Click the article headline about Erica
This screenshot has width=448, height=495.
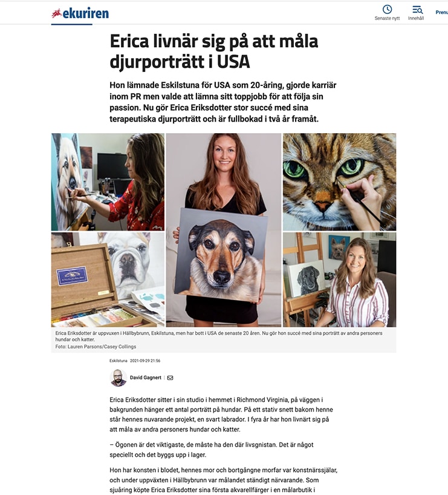pyautogui.click(x=214, y=51)
